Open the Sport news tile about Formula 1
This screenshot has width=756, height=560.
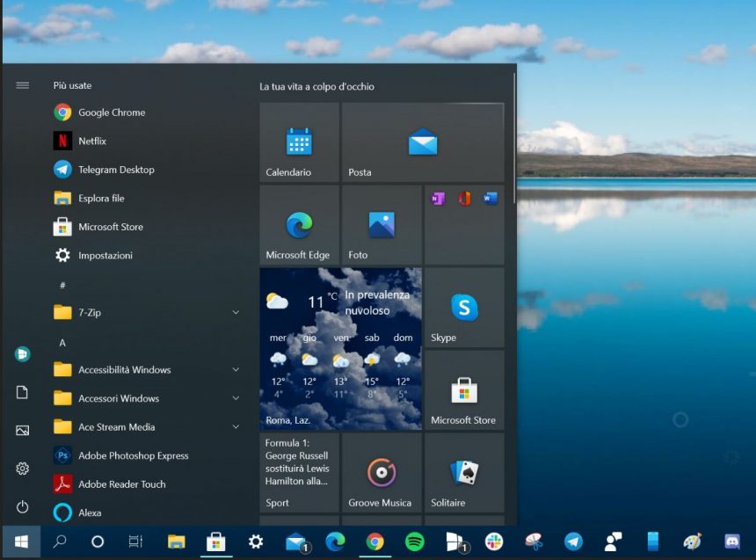pyautogui.click(x=300, y=472)
